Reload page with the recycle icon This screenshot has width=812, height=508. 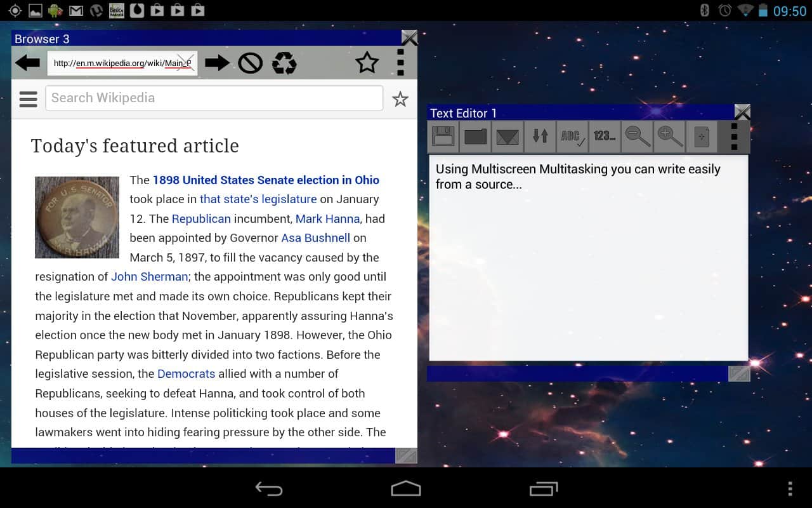click(284, 63)
